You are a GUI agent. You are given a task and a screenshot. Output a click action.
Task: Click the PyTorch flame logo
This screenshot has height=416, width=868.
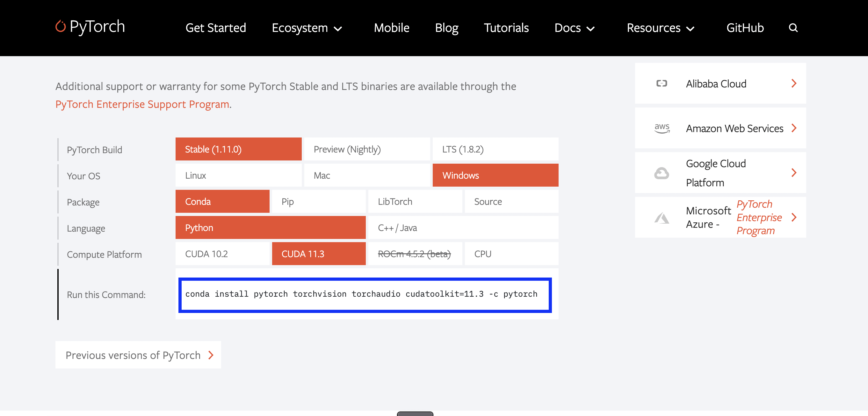coord(61,26)
